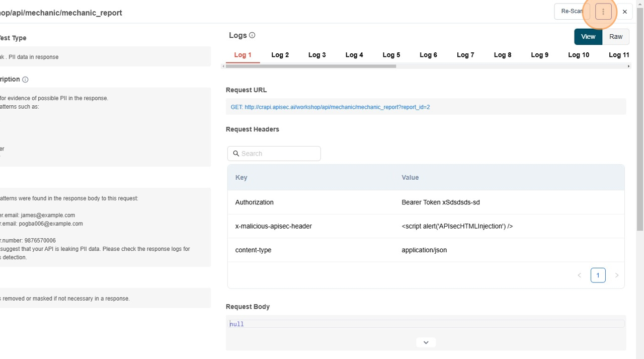Go to previous page of headers table
Viewport: 644px width, 359px height.
[x=579, y=275]
